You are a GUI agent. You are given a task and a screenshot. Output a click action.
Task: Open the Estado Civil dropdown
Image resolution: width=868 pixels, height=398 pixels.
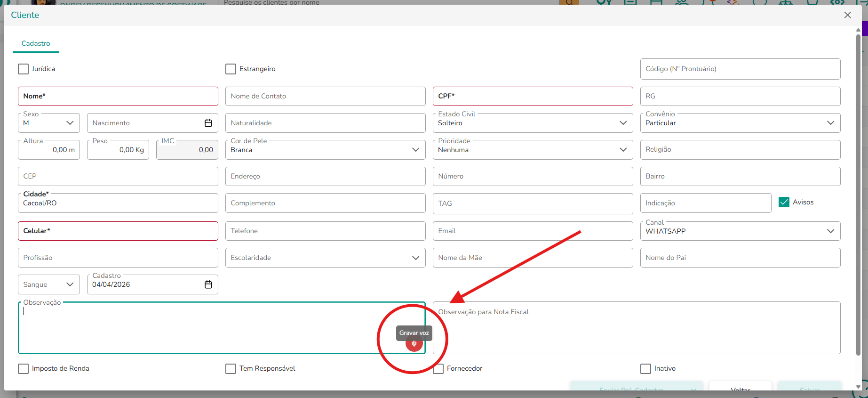[533, 123]
